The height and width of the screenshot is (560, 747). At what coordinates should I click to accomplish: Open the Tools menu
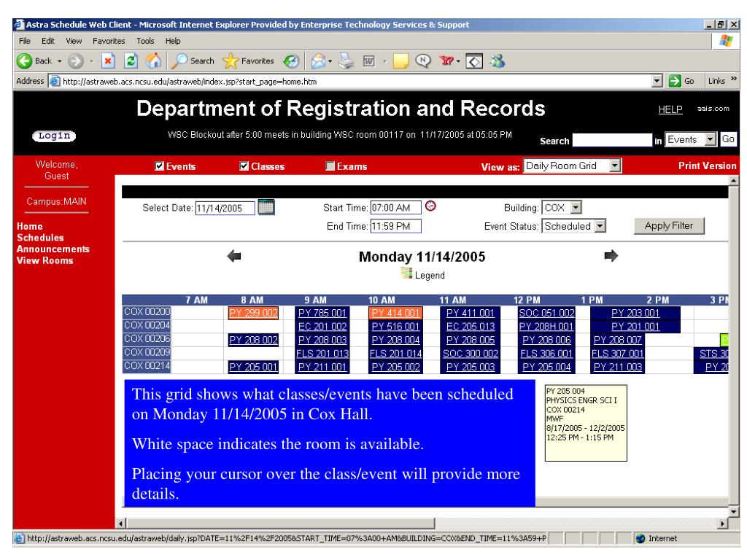point(145,41)
